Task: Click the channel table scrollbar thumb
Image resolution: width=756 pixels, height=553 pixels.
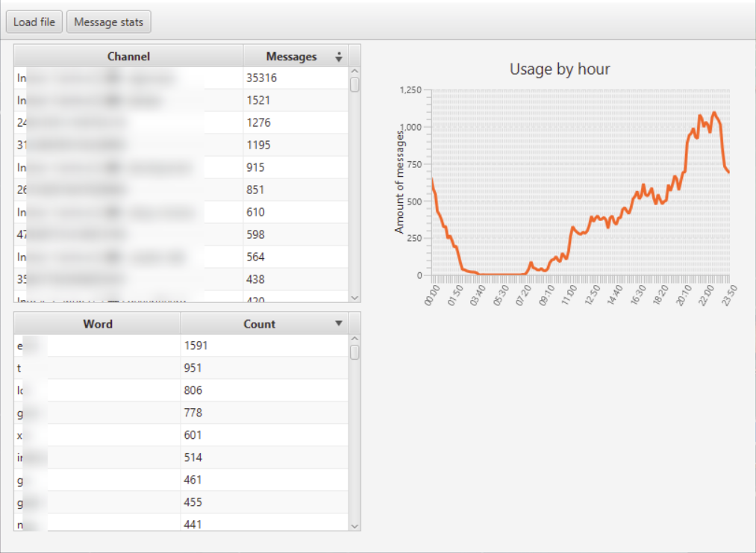Action: click(x=354, y=85)
